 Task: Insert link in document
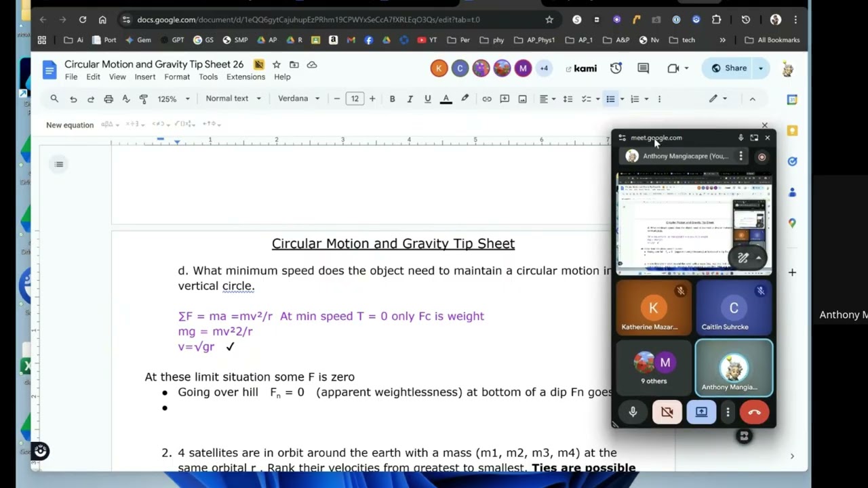(487, 99)
